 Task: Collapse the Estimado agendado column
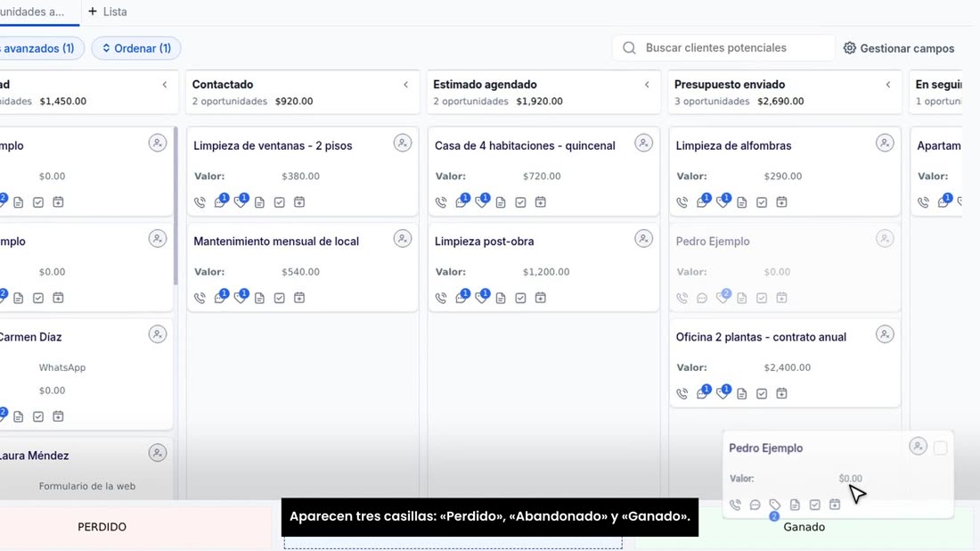pyautogui.click(x=647, y=85)
